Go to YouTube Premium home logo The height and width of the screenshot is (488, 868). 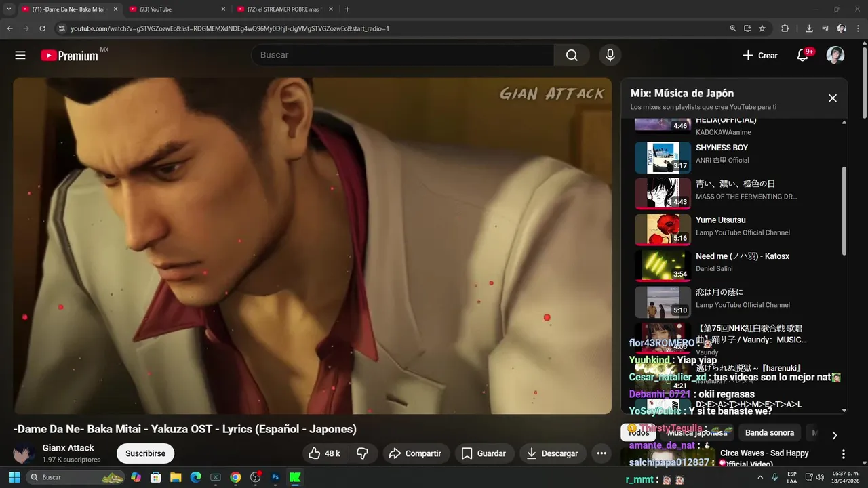pyautogui.click(x=70, y=56)
